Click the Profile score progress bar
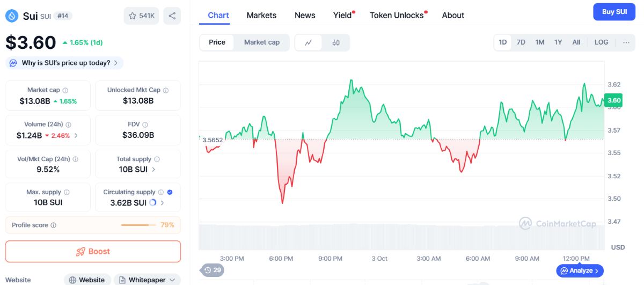Image resolution: width=644 pixels, height=285 pixels. click(x=138, y=225)
